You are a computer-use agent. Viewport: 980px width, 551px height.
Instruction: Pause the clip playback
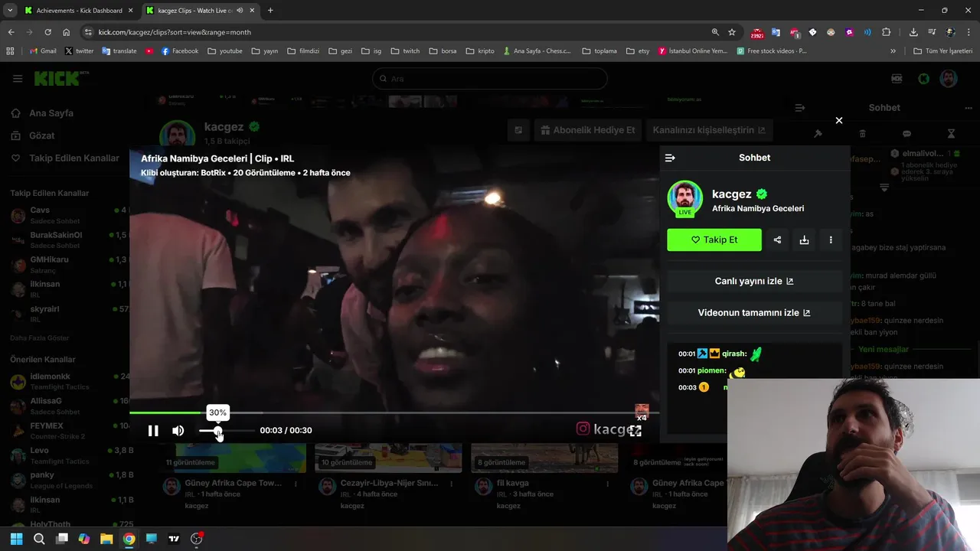click(153, 431)
